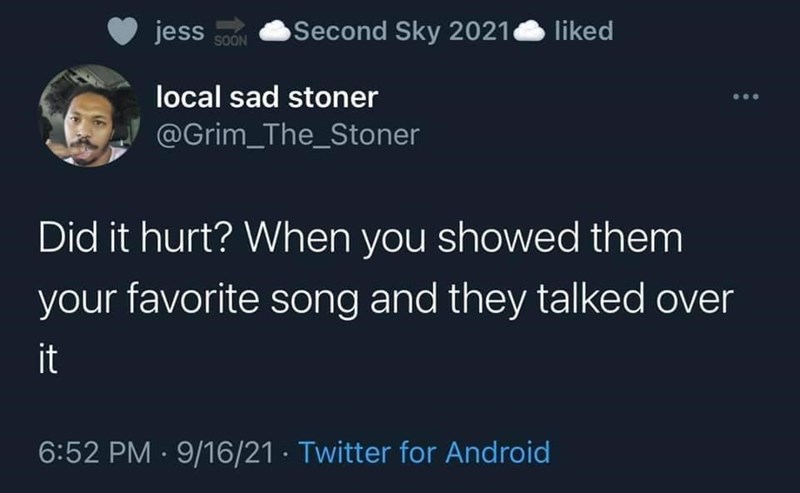
Task: Click the SOON arrow emoji
Action: [233, 32]
